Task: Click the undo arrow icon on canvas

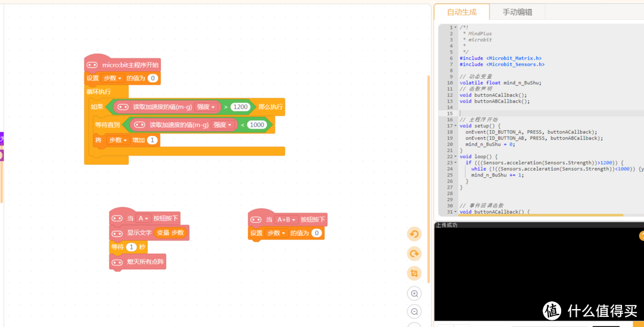Action: click(414, 234)
